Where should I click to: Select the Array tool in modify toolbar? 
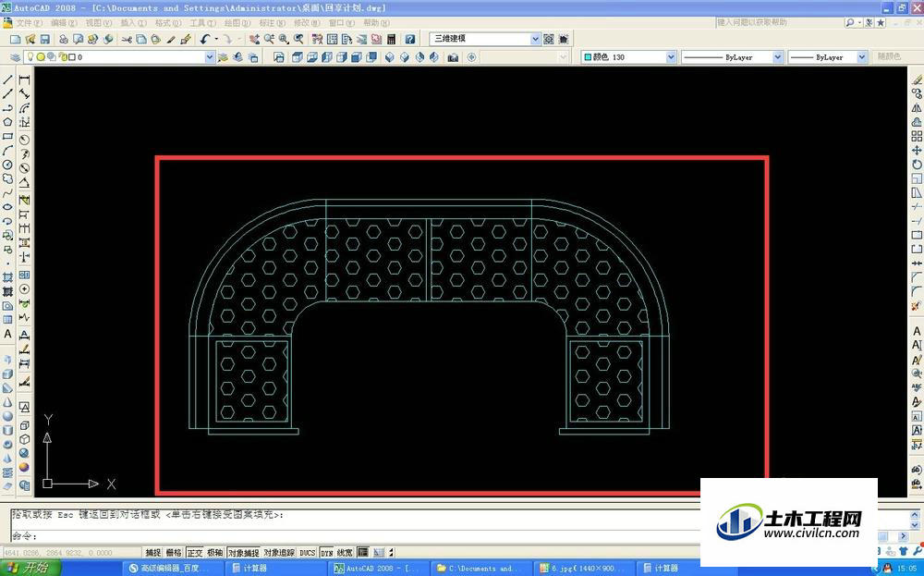917,136
